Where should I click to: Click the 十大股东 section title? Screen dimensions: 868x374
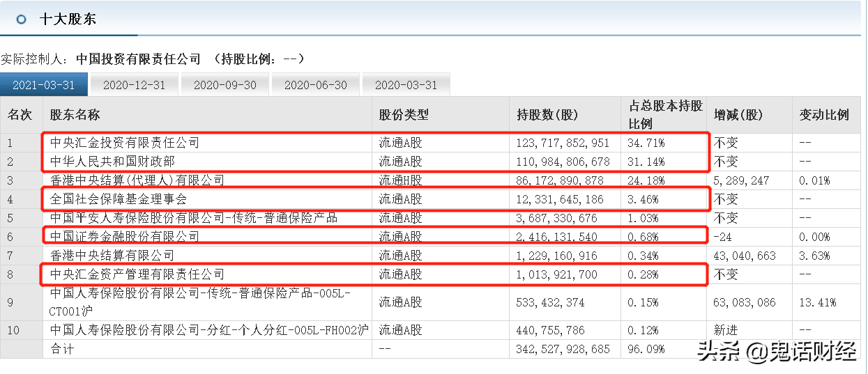click(x=68, y=19)
